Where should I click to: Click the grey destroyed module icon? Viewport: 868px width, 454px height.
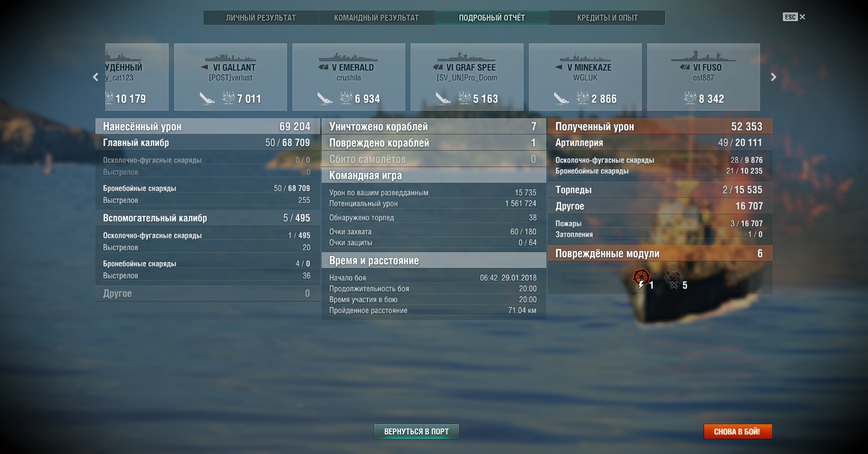(673, 278)
